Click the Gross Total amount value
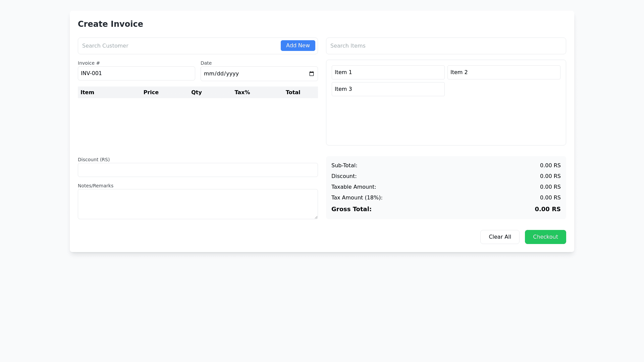644x362 pixels. 547,209
